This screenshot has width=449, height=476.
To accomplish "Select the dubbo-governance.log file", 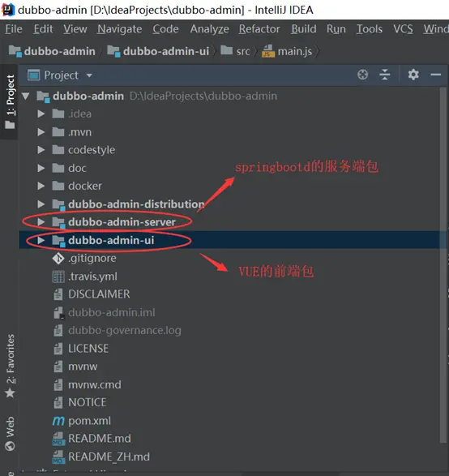I will click(125, 331).
